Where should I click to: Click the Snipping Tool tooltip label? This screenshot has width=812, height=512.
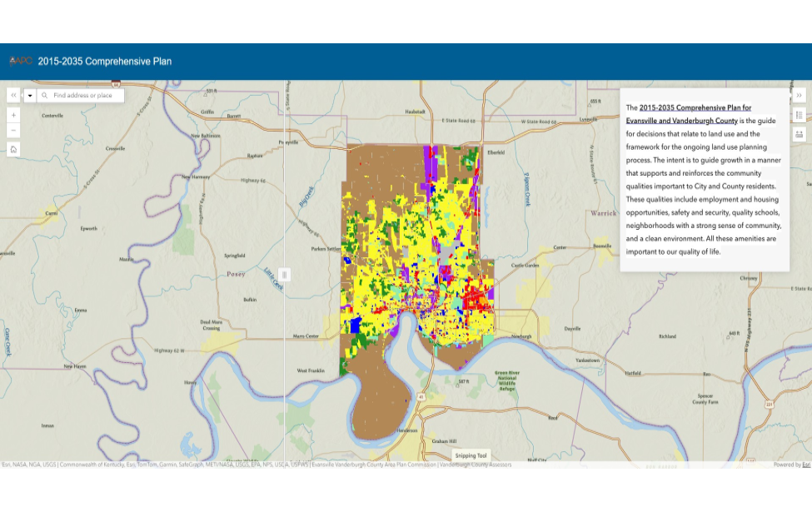pyautogui.click(x=471, y=455)
